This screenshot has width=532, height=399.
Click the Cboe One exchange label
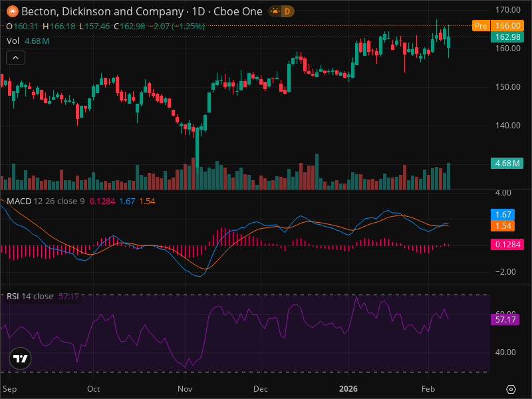(238, 11)
